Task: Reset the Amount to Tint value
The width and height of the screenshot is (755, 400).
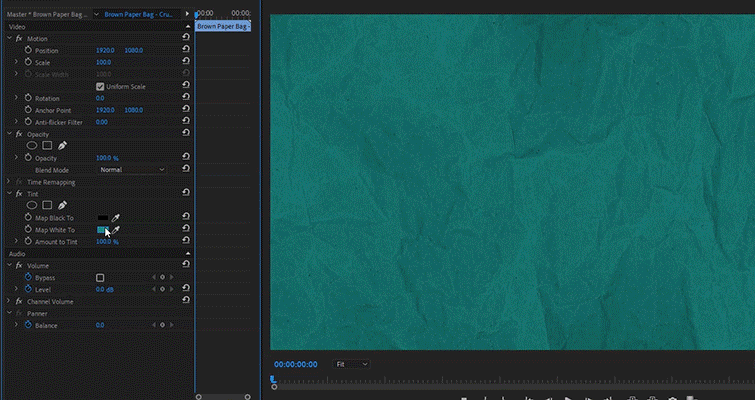Action: click(x=186, y=242)
